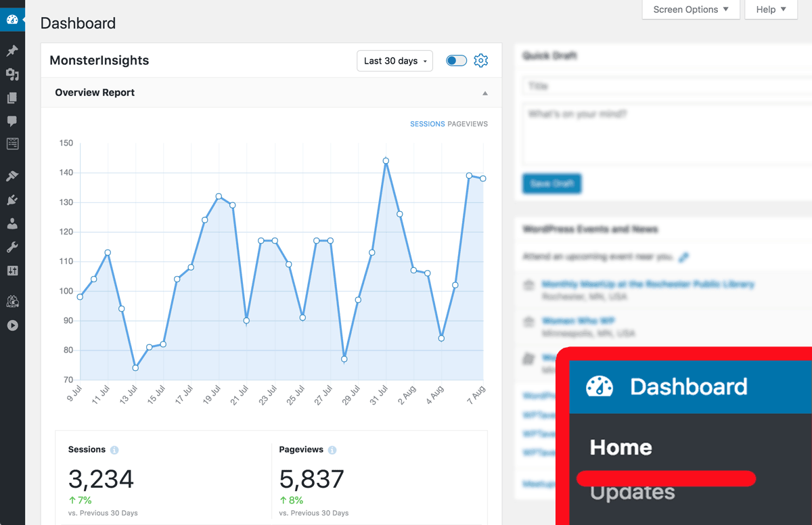Viewport: 812px width, 525px height.
Task: Open the Help dropdown tab
Action: (771, 9)
